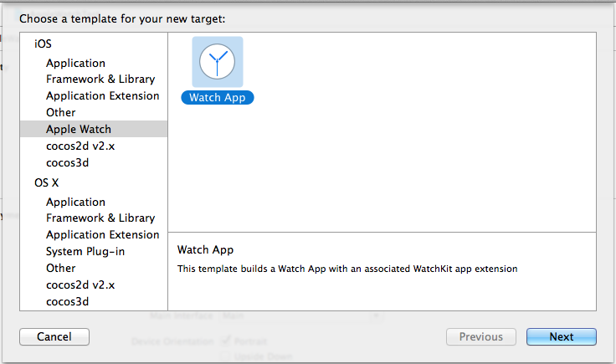
Task: Choose cocos2d v2.x under iOS
Action: point(80,146)
